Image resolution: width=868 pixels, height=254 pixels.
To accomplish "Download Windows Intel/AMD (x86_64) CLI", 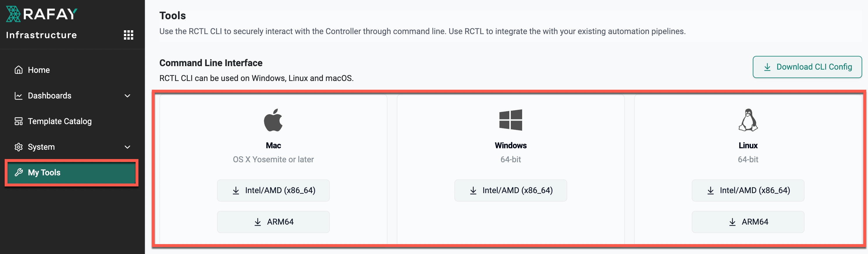I will tap(511, 190).
